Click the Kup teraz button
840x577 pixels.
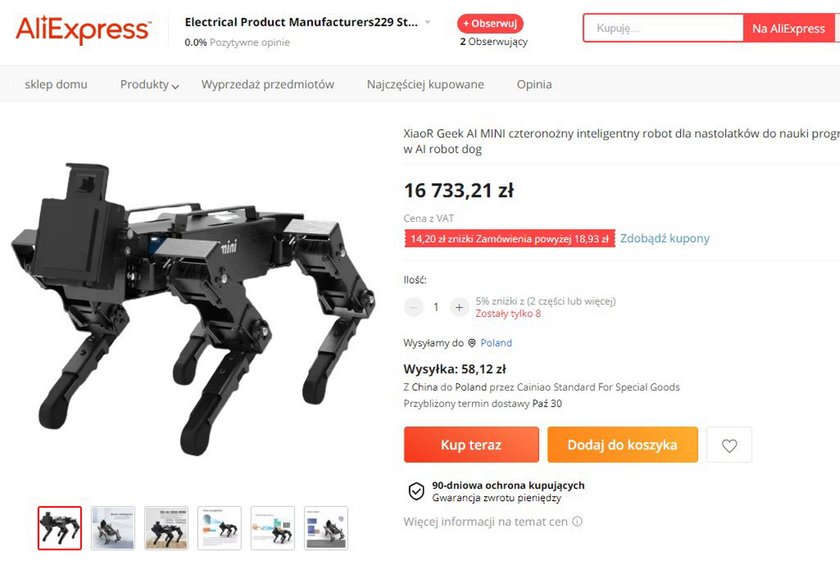[x=471, y=445]
